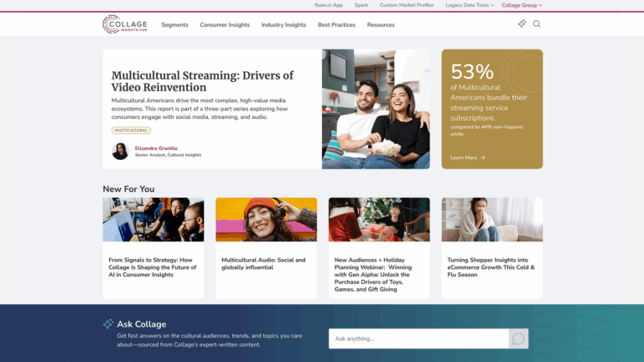The height and width of the screenshot is (362, 644).
Task: Open the Custom Market Profiler link
Action: 407,5
